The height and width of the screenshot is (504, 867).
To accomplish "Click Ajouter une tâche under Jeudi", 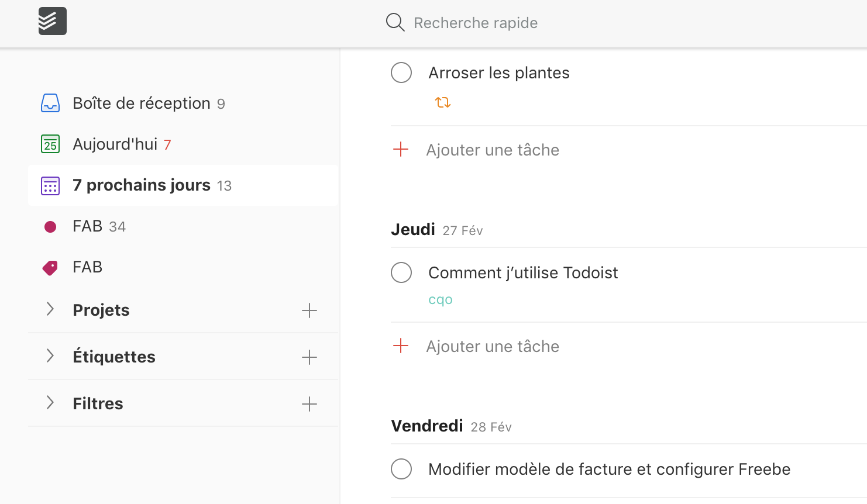I will tap(493, 346).
